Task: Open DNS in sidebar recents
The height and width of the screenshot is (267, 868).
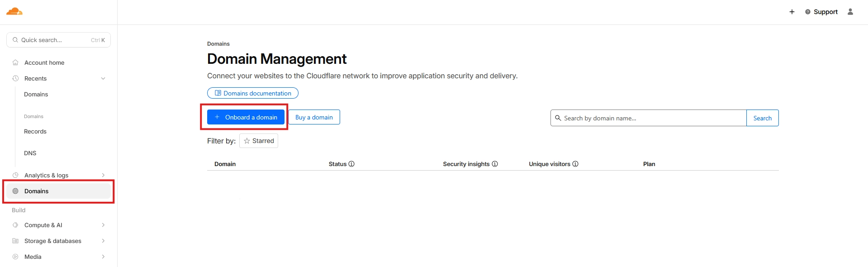Action: click(30, 153)
